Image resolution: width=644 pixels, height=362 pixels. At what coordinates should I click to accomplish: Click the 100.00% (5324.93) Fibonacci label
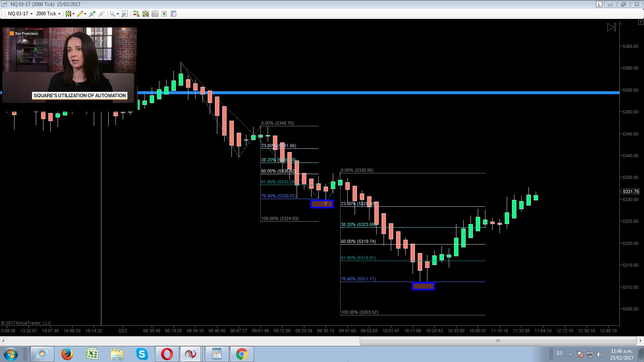point(280,218)
